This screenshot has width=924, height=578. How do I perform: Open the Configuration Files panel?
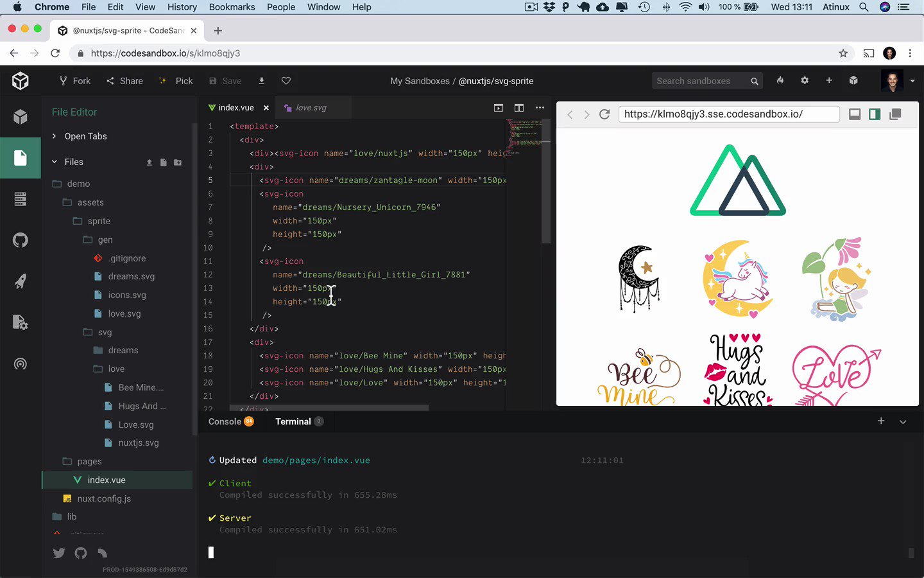tap(20, 323)
